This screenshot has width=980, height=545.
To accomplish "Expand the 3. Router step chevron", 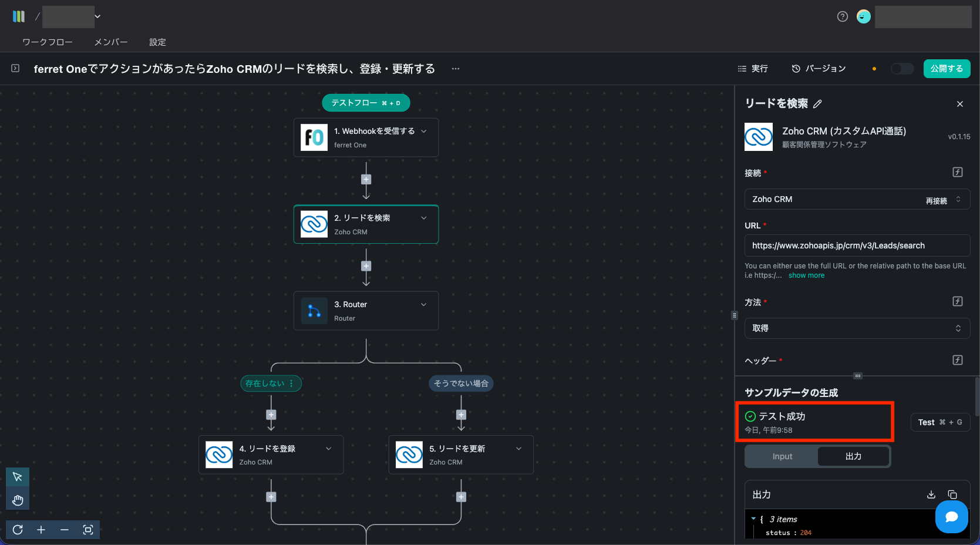I will coord(424,304).
